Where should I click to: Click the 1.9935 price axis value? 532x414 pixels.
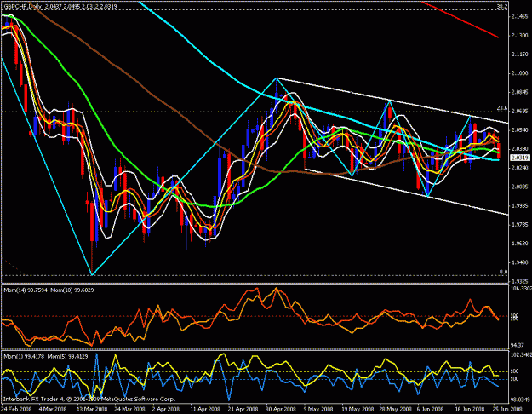coord(519,206)
